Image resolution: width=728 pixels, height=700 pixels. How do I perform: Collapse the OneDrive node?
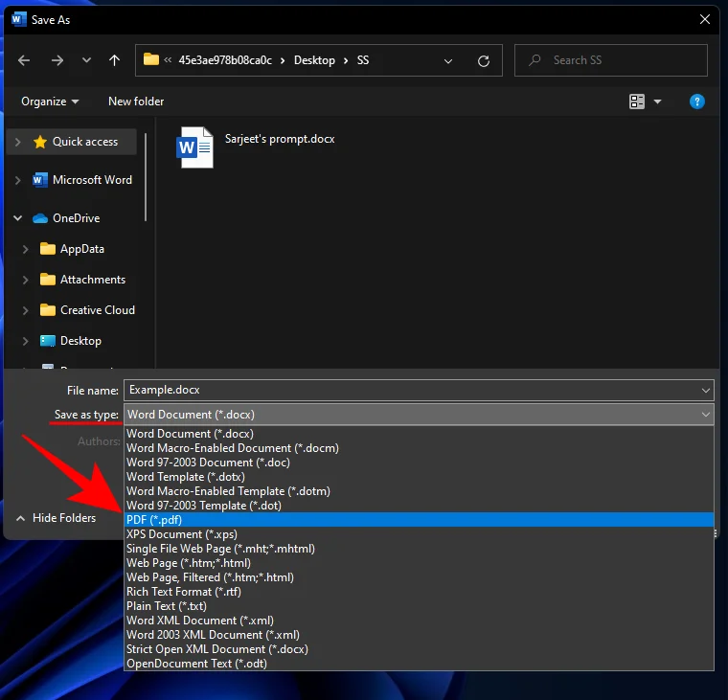(17, 218)
